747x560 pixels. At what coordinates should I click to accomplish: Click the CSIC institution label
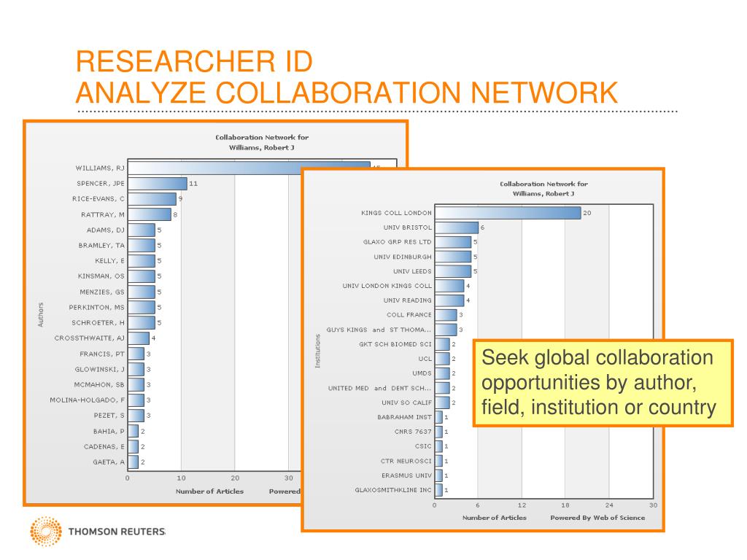point(423,446)
